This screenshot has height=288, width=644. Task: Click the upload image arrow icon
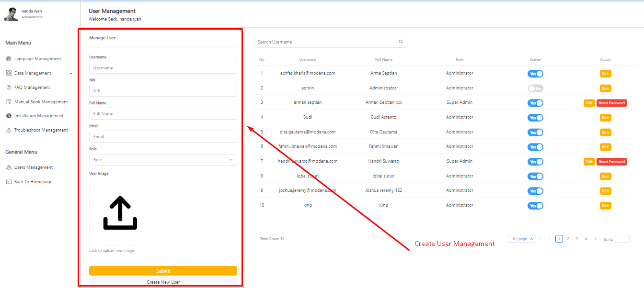point(120,213)
